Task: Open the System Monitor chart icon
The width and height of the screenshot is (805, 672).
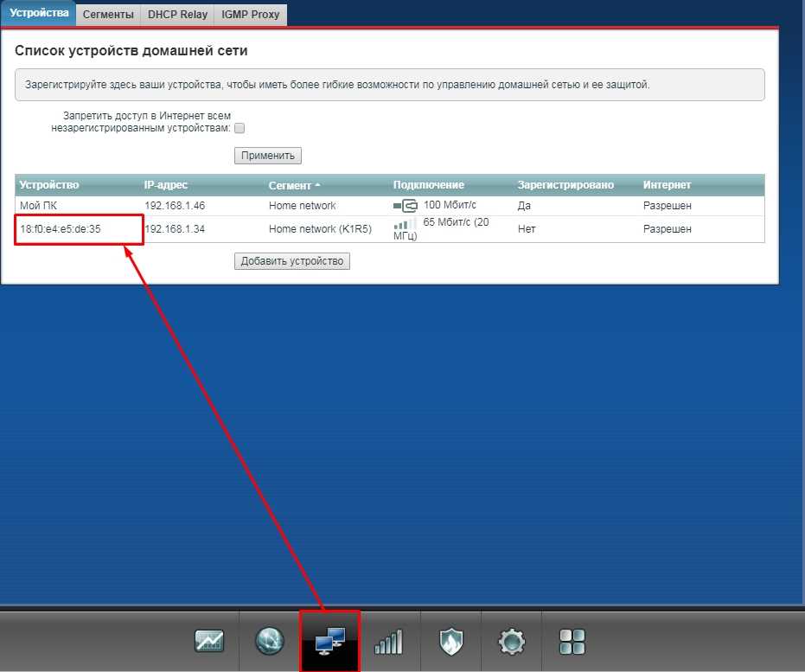Action: [x=209, y=641]
